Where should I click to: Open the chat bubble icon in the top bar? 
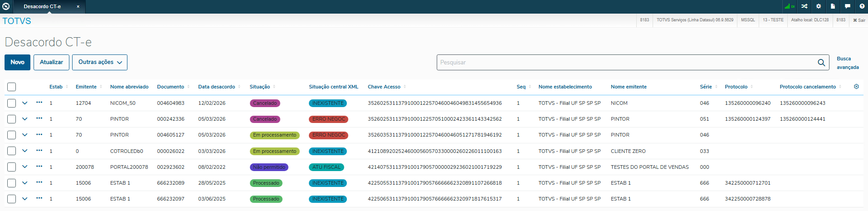[847, 6]
